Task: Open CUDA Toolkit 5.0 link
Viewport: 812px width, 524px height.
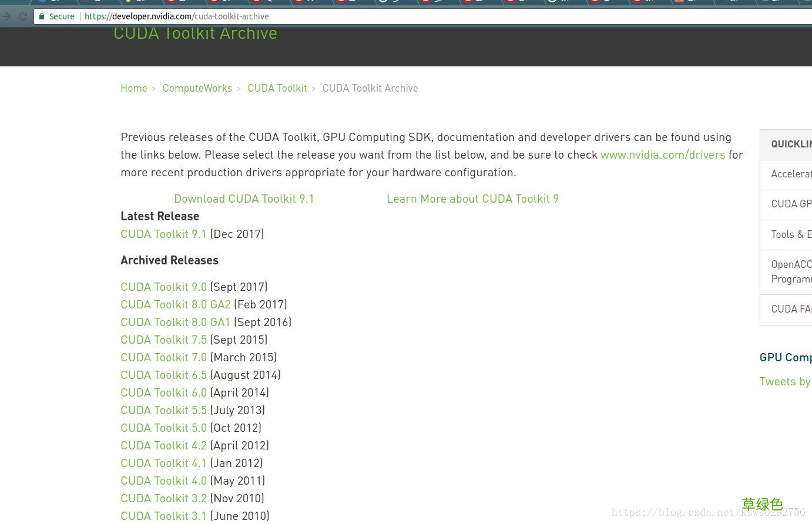Action: coord(164,428)
